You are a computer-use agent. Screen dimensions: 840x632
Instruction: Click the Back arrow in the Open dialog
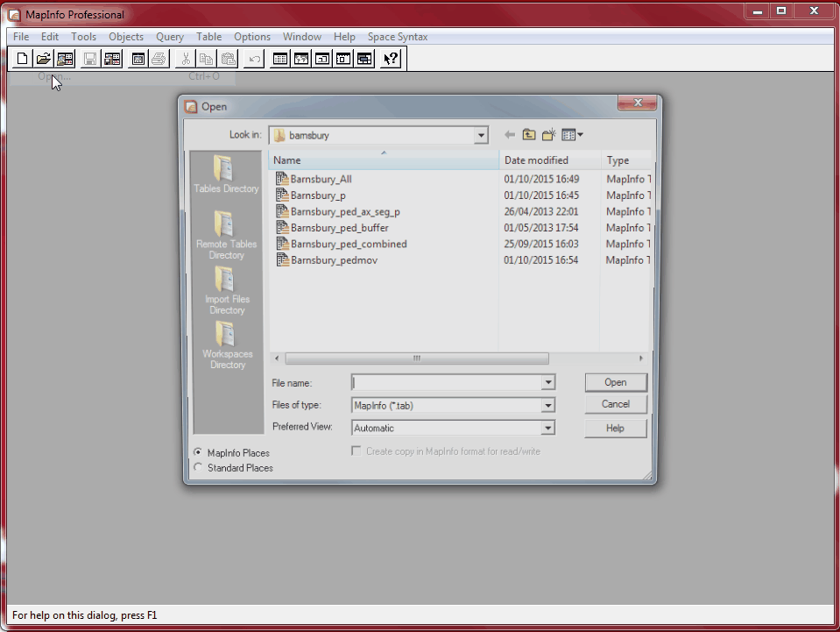pos(510,135)
